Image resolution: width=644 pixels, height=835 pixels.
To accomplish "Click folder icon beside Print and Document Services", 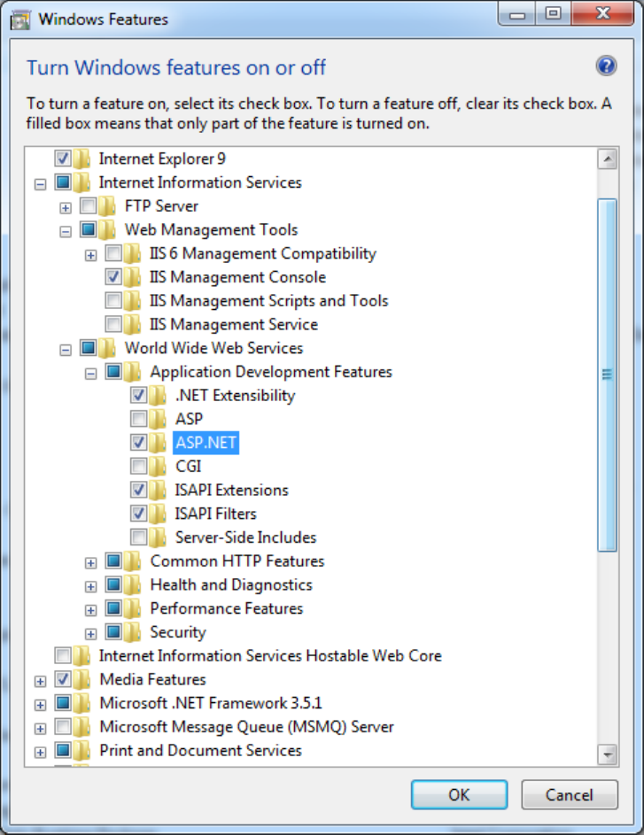I will (81, 750).
